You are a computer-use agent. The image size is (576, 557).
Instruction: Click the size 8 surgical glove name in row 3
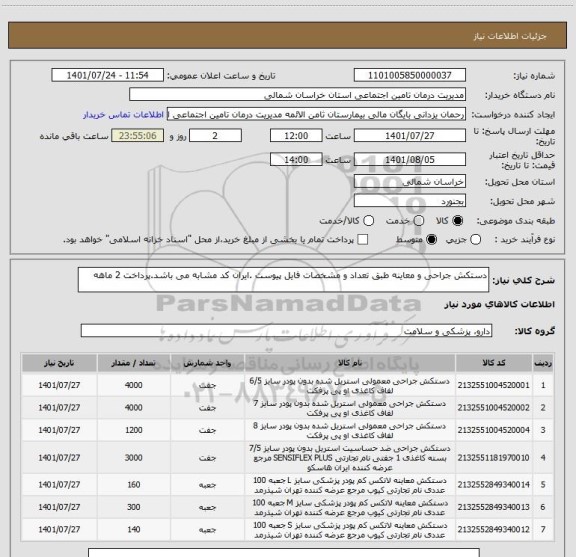350,431
